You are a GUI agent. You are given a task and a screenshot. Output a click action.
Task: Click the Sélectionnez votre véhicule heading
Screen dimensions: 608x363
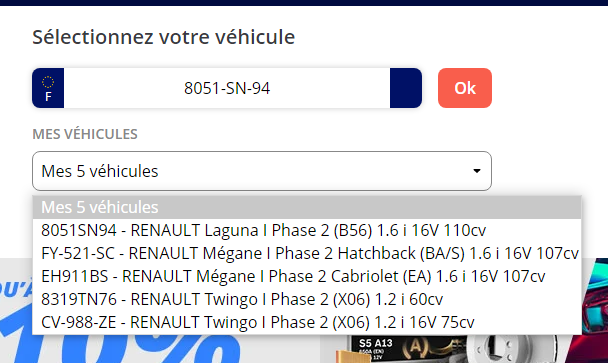pos(164,37)
